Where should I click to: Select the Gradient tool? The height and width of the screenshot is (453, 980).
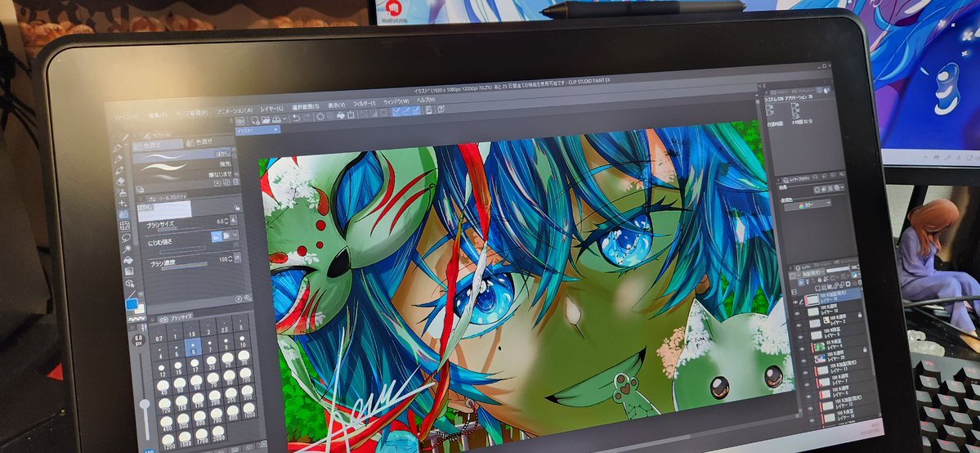[129, 271]
